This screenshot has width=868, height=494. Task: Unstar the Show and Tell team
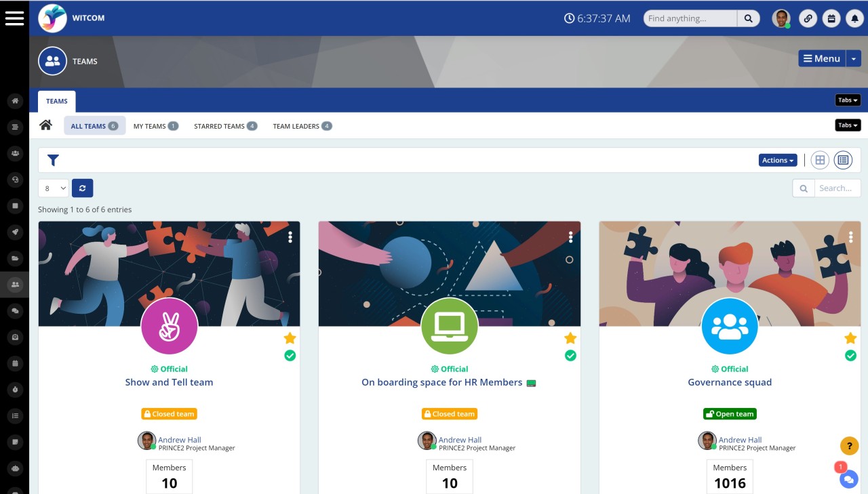click(x=290, y=337)
